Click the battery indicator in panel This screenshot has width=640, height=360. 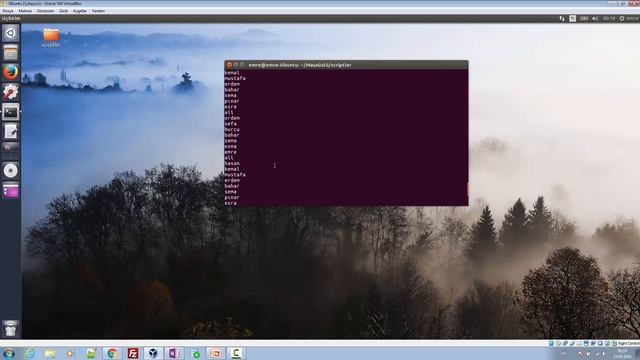(584, 18)
